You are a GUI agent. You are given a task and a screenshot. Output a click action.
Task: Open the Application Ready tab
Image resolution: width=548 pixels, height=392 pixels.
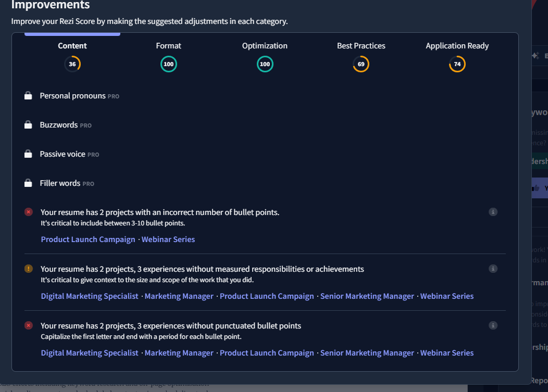(457, 46)
